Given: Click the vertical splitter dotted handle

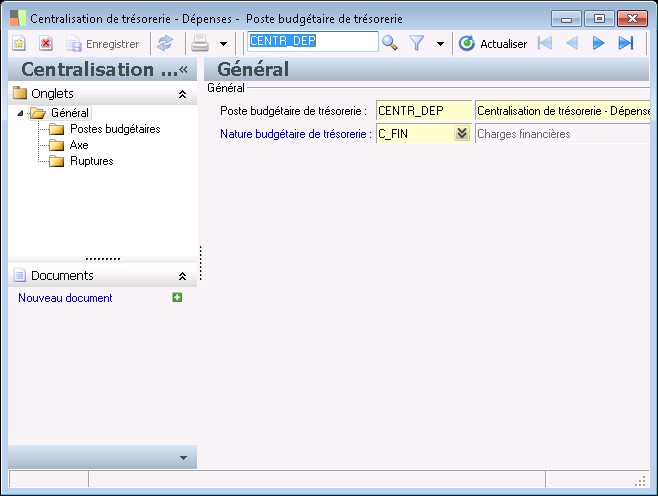Looking at the screenshot, I should pos(201,263).
